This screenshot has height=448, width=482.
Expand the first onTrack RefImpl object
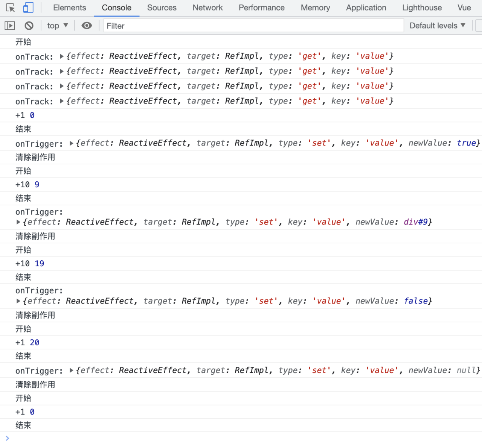tap(61, 56)
